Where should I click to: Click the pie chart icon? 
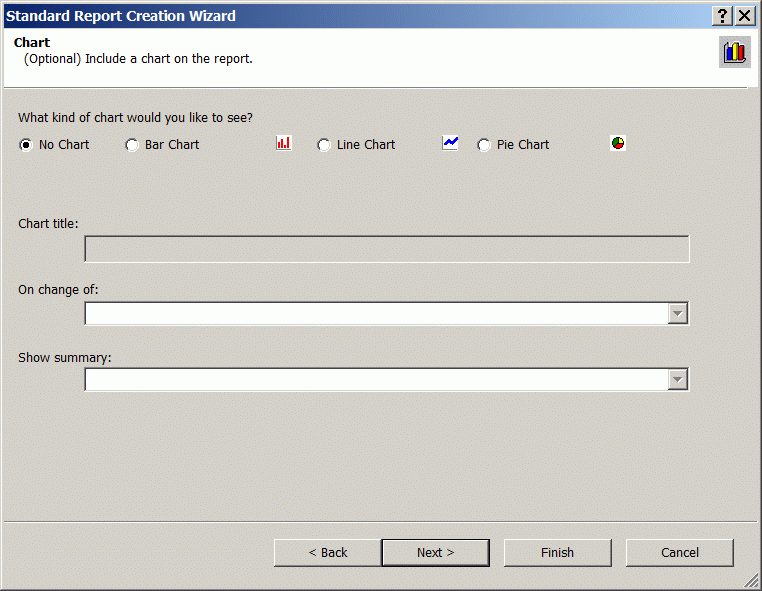618,143
